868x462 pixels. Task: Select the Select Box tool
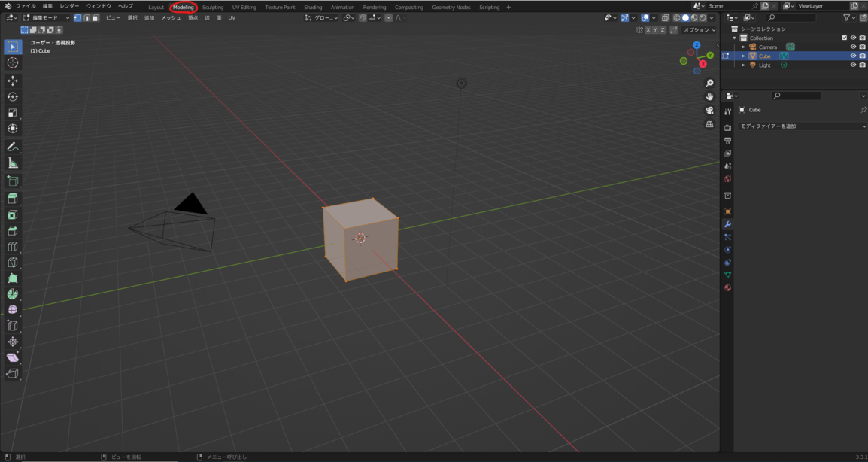click(x=12, y=47)
